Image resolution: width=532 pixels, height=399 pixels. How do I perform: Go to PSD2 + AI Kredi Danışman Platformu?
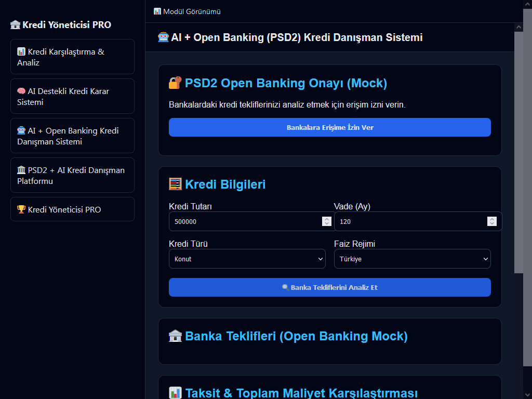(x=72, y=176)
